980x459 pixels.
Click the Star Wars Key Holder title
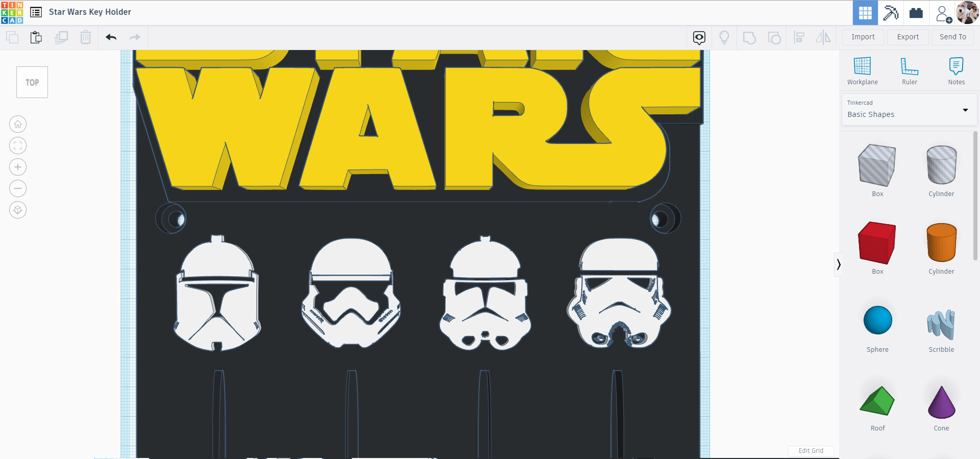[x=90, y=12]
